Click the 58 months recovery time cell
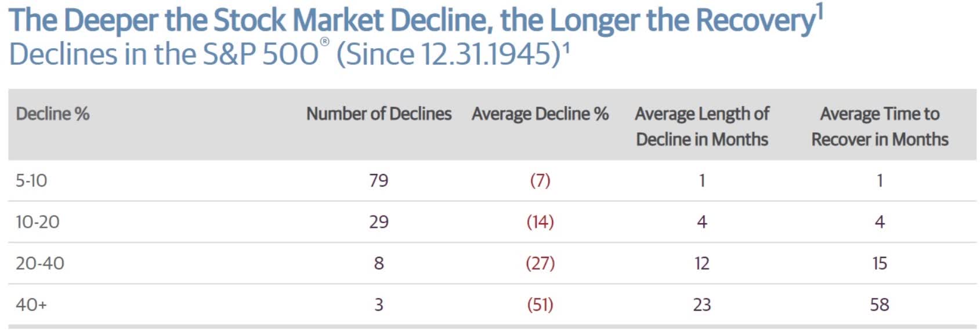 click(880, 304)
